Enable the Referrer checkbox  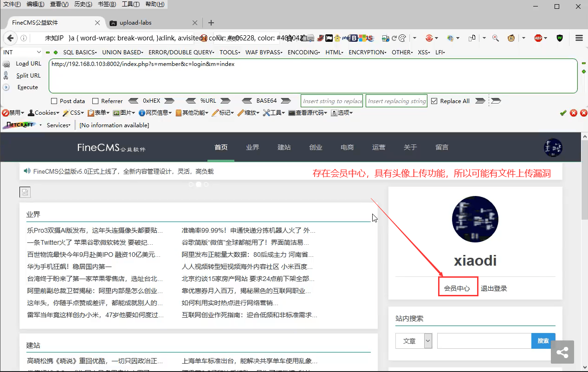pos(95,101)
